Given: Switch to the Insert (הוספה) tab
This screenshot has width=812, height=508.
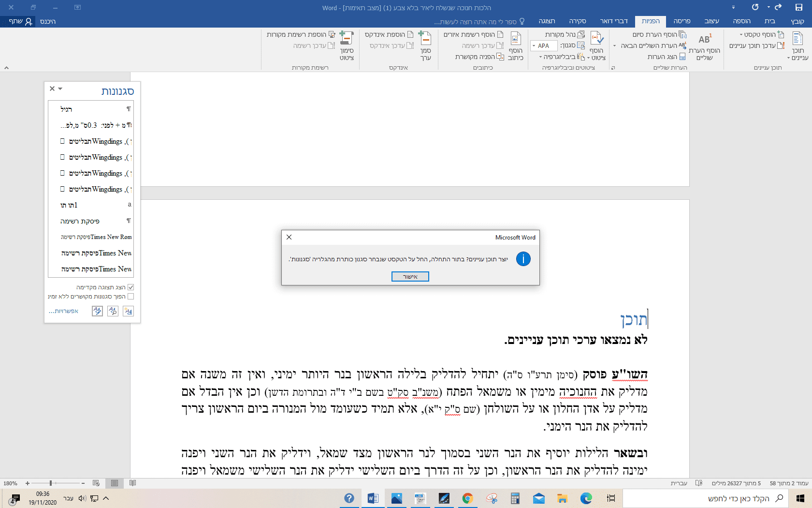Looking at the screenshot, I should 741,21.
